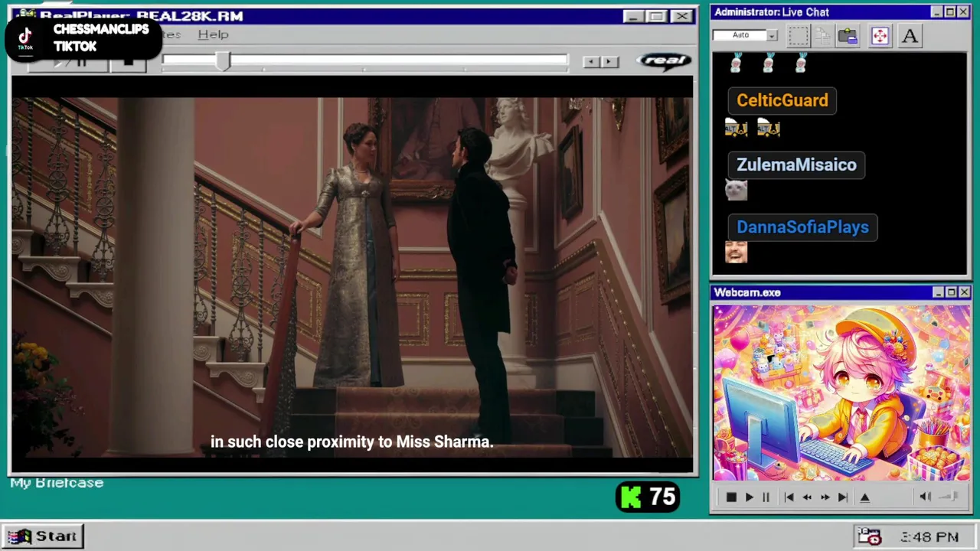Open the Help menu in RealPlayer
The height and width of the screenshot is (551, 980).
[213, 34]
